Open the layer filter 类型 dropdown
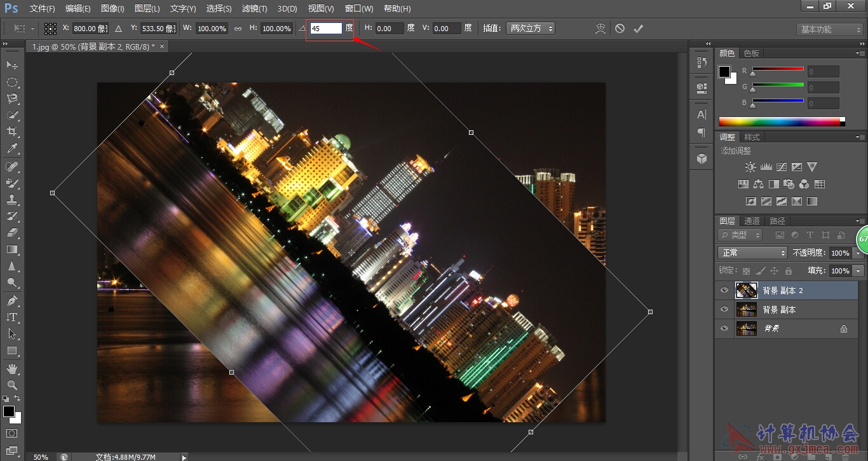The image size is (868, 461). [740, 235]
